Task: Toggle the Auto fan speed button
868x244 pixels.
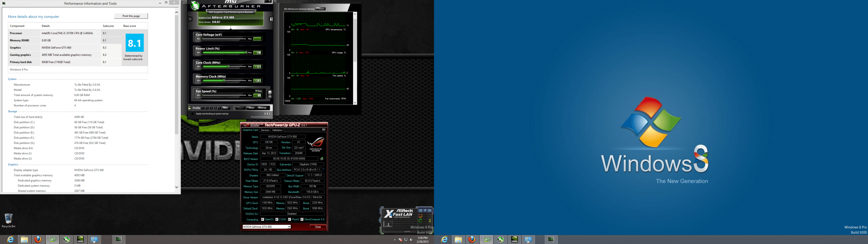Action: coord(259,91)
